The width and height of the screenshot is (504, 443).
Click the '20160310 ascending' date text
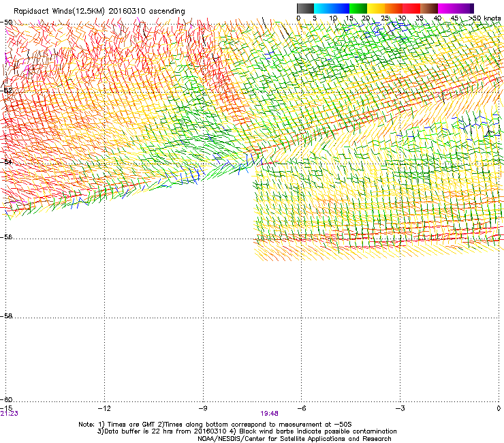147,12
